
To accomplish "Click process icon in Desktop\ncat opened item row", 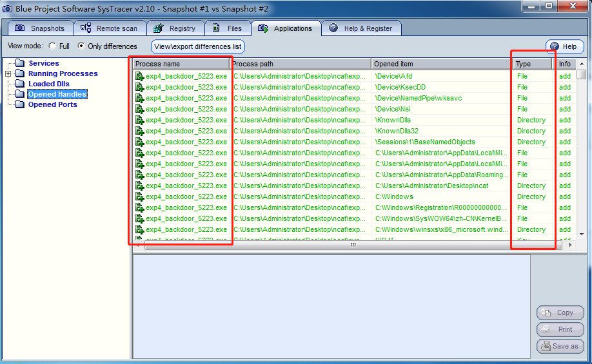I will (140, 186).
